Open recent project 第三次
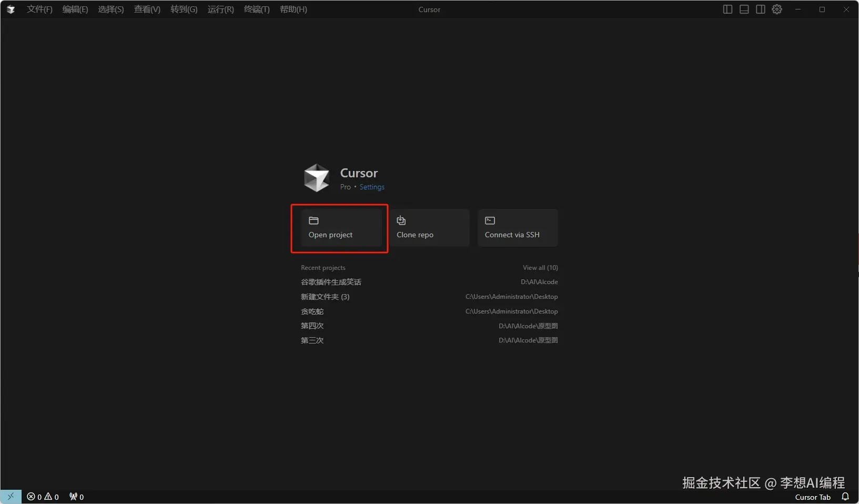859x504 pixels. (x=429, y=340)
